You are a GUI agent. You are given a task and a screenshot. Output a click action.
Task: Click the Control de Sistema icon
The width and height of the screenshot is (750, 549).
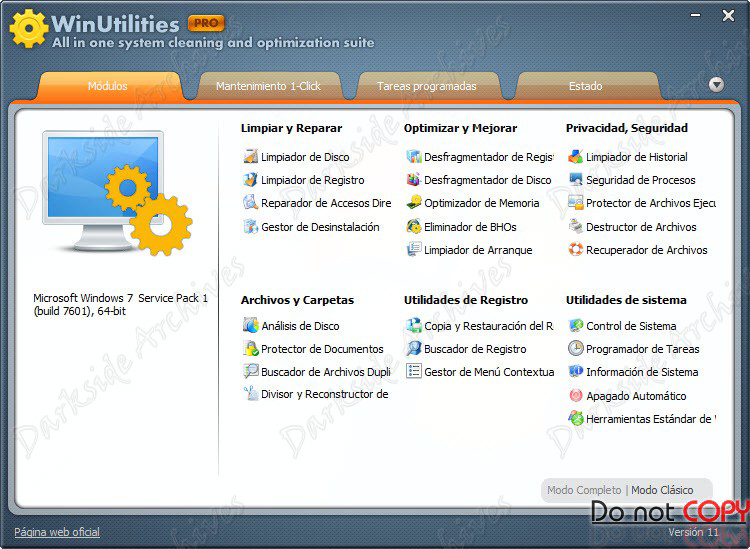(x=576, y=325)
